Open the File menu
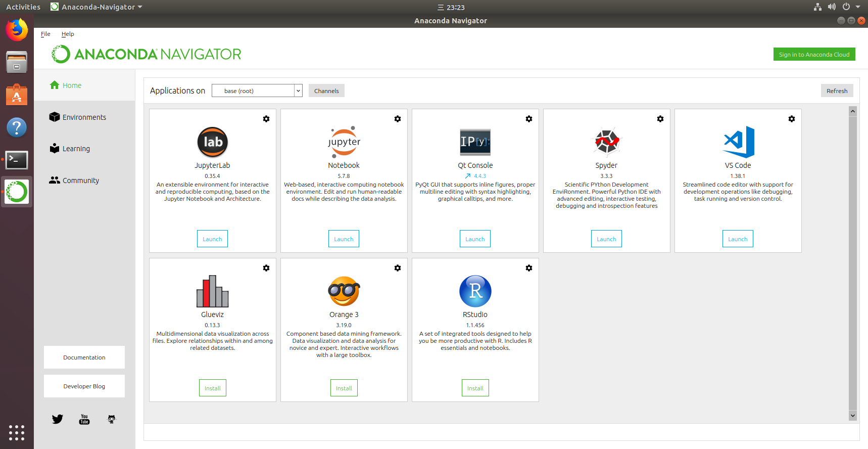Viewport: 868px width, 449px height. coord(45,34)
